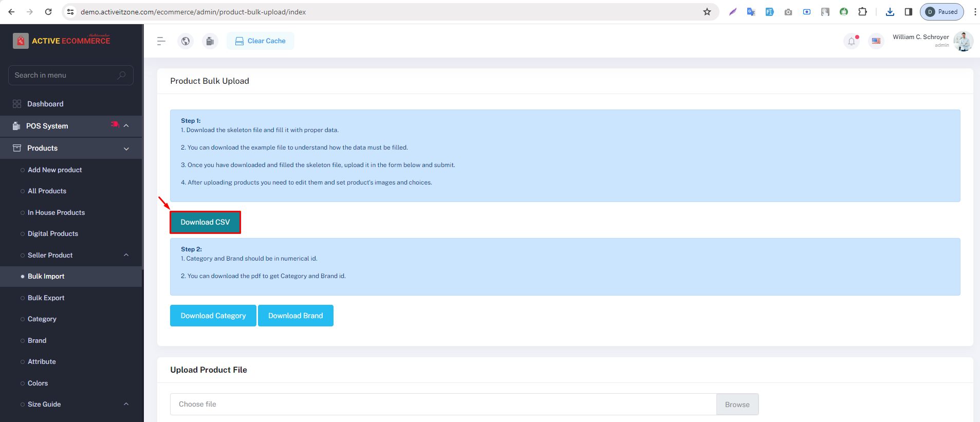Open Seller Product submenu
The height and width of the screenshot is (422, 980).
(x=50, y=255)
